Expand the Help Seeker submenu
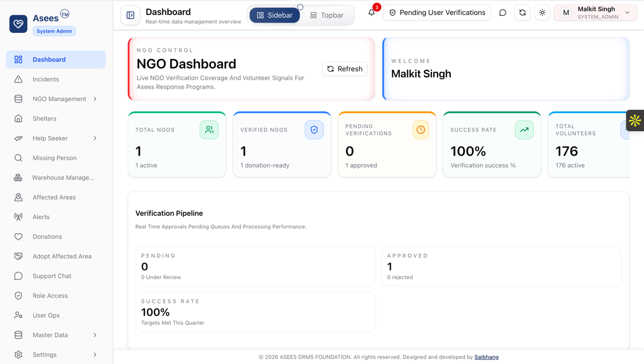The width and height of the screenshot is (644, 364). pos(95,138)
